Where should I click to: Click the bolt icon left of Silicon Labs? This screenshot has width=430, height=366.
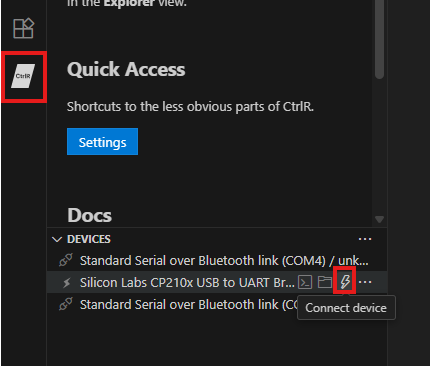tap(67, 283)
